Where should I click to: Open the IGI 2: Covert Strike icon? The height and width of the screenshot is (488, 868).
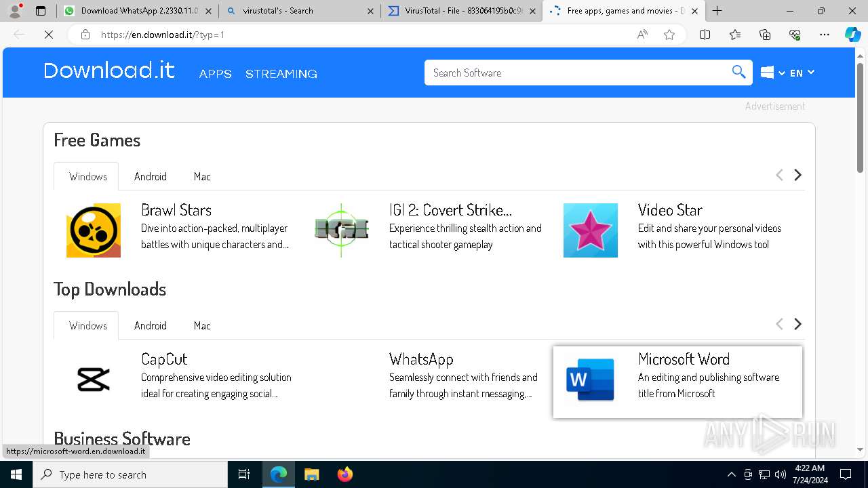click(x=342, y=230)
